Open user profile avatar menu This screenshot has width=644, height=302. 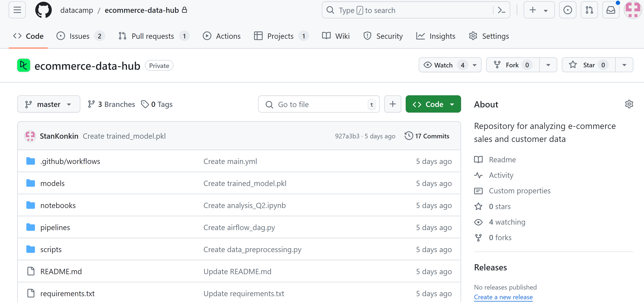tap(633, 10)
